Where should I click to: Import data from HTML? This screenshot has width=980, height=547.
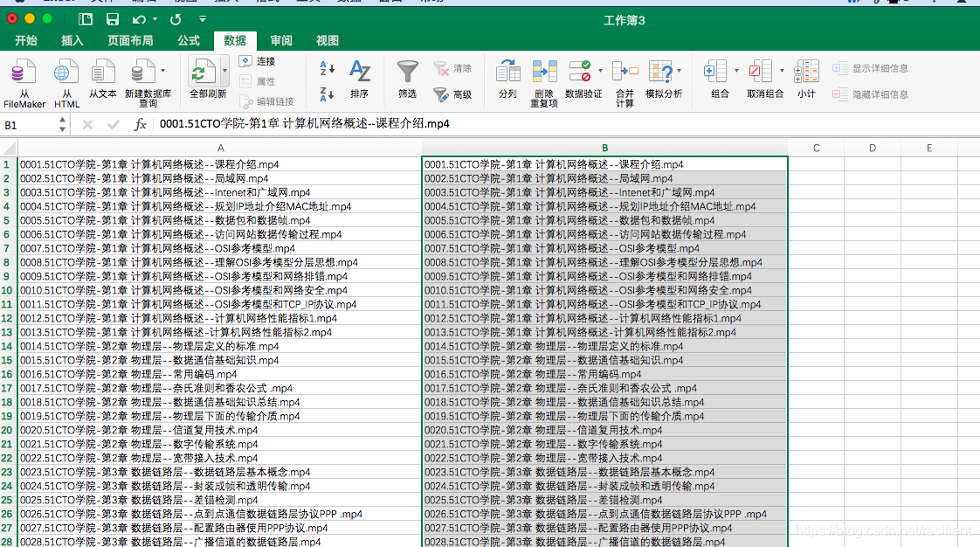(x=66, y=82)
